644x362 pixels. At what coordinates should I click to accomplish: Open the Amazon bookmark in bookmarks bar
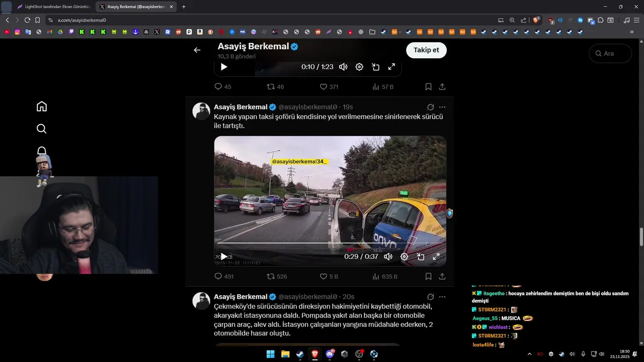pos(200,32)
